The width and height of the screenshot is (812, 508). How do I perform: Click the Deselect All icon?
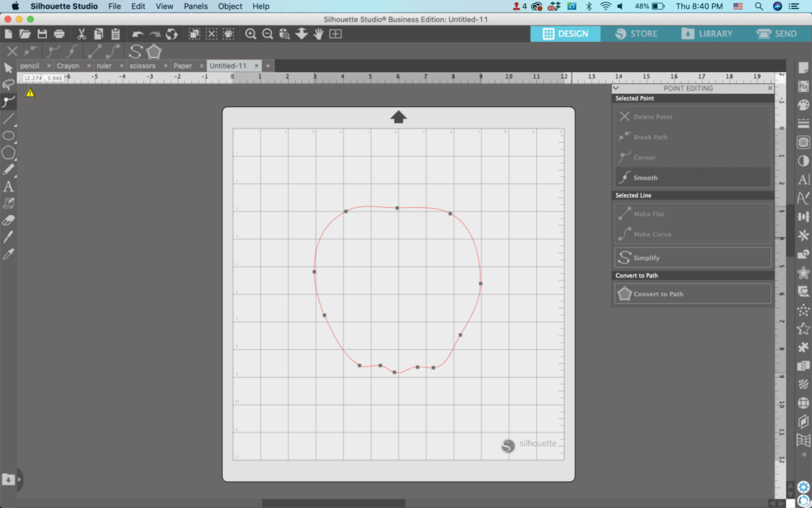(x=211, y=34)
